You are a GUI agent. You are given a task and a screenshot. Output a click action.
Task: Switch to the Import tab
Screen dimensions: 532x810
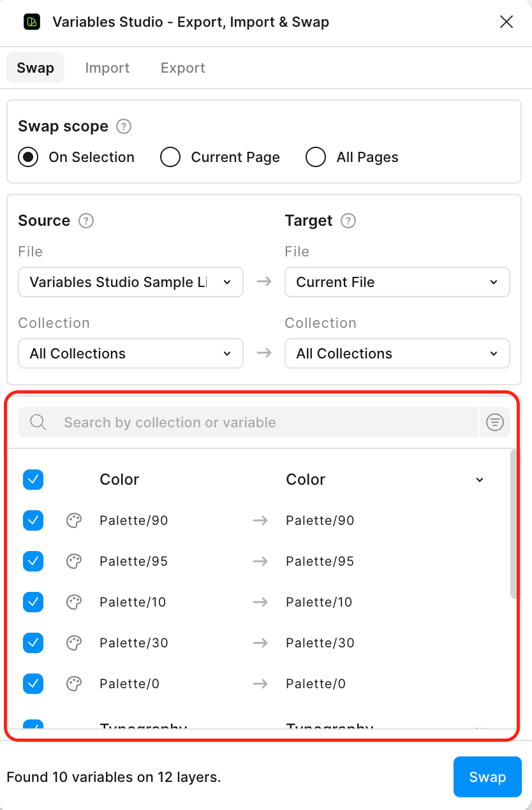click(x=107, y=68)
